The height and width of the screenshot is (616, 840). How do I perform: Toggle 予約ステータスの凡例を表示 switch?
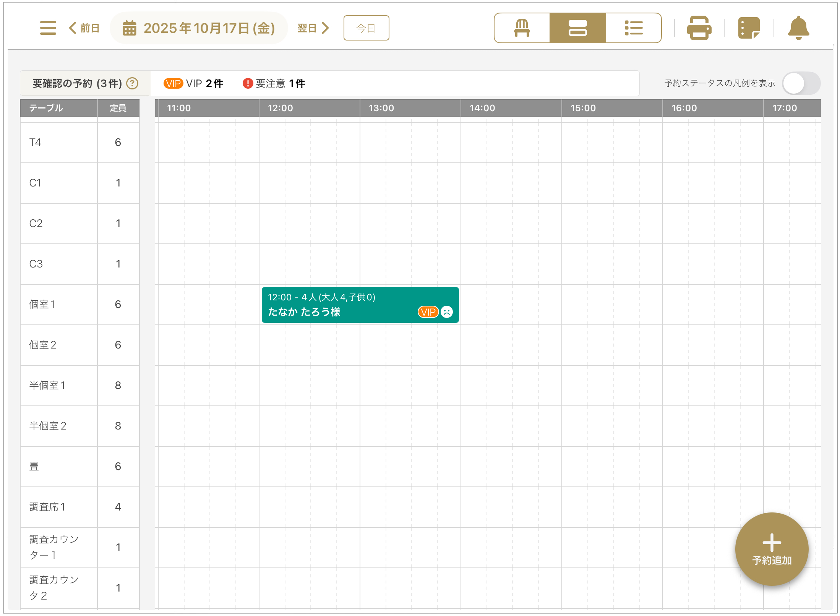(801, 83)
